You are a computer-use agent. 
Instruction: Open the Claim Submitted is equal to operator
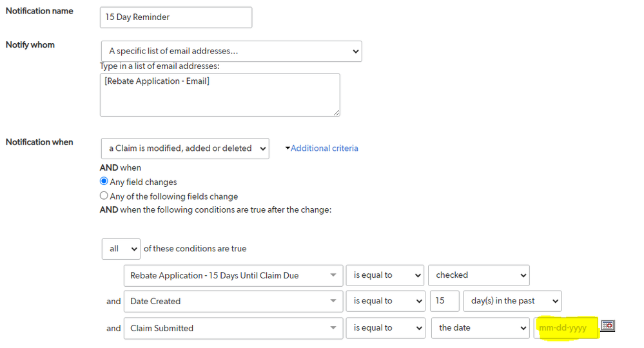(385, 327)
